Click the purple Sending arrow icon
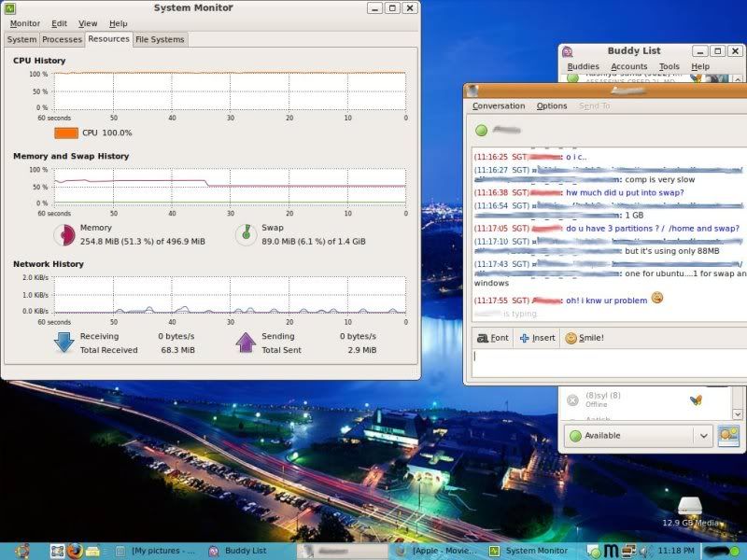Image resolution: width=747 pixels, height=560 pixels. (246, 343)
